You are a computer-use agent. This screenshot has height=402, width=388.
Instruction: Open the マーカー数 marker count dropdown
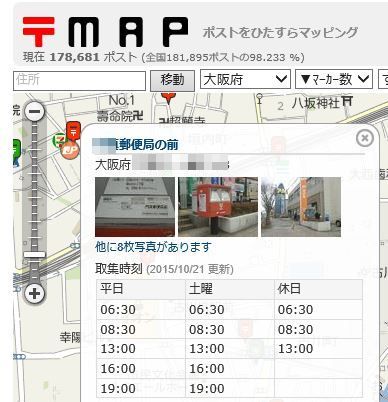tap(334, 79)
